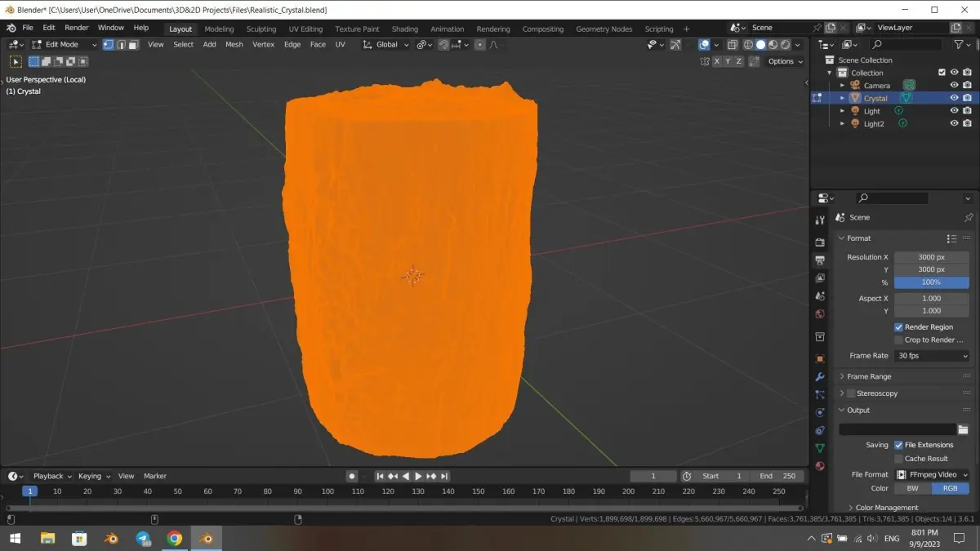Open the Object properties tab
The image size is (980, 551).
point(820,358)
